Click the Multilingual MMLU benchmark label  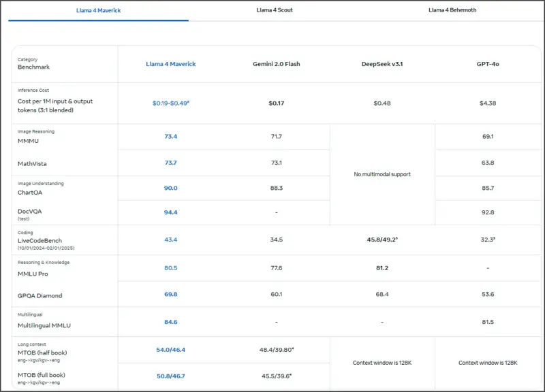pyautogui.click(x=44, y=325)
